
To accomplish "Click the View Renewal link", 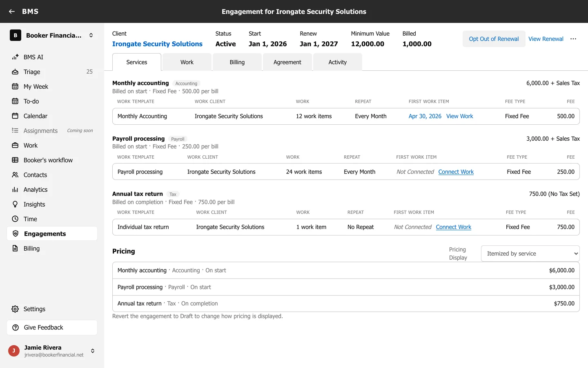I will [x=546, y=39].
